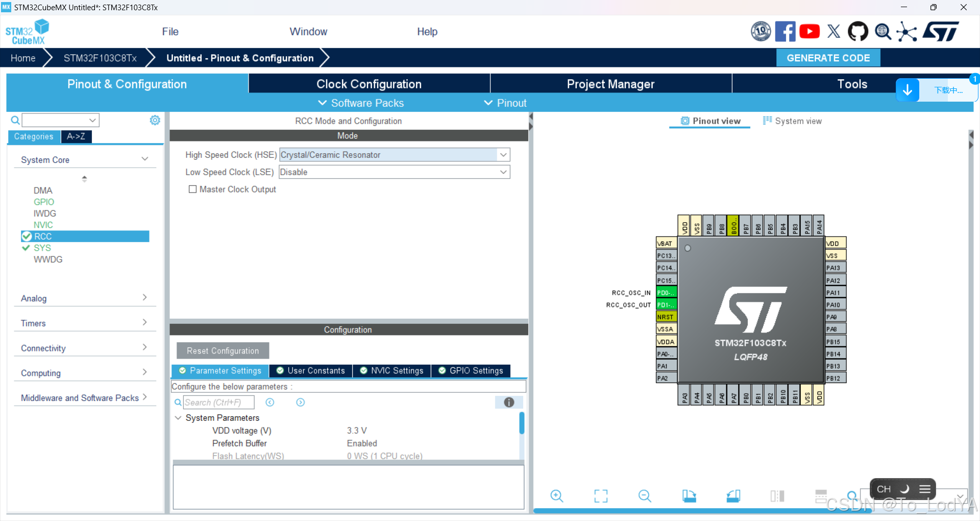Open the File menu

point(170,32)
